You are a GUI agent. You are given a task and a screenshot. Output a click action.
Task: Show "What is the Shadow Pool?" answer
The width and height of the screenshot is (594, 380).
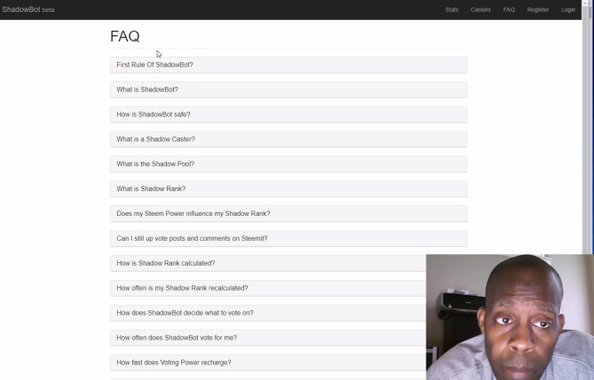(288, 164)
